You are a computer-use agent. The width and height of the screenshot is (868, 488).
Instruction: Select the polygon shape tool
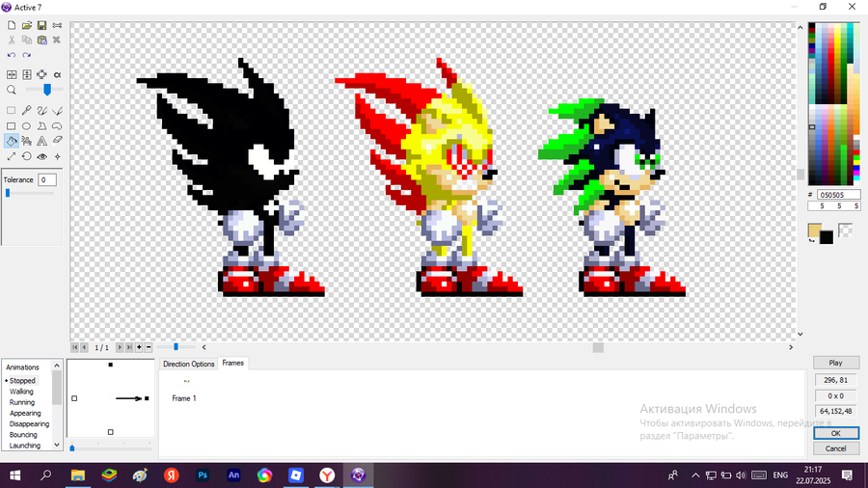41,126
